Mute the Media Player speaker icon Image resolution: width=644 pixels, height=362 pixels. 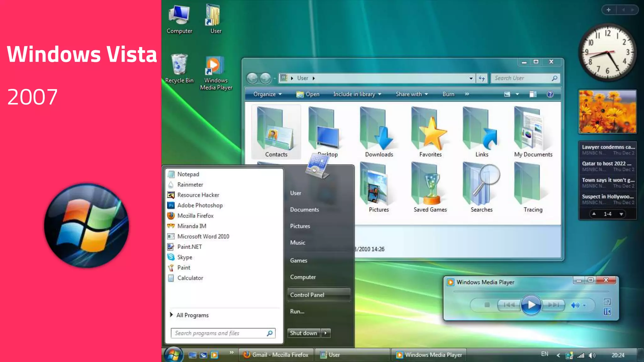point(575,305)
